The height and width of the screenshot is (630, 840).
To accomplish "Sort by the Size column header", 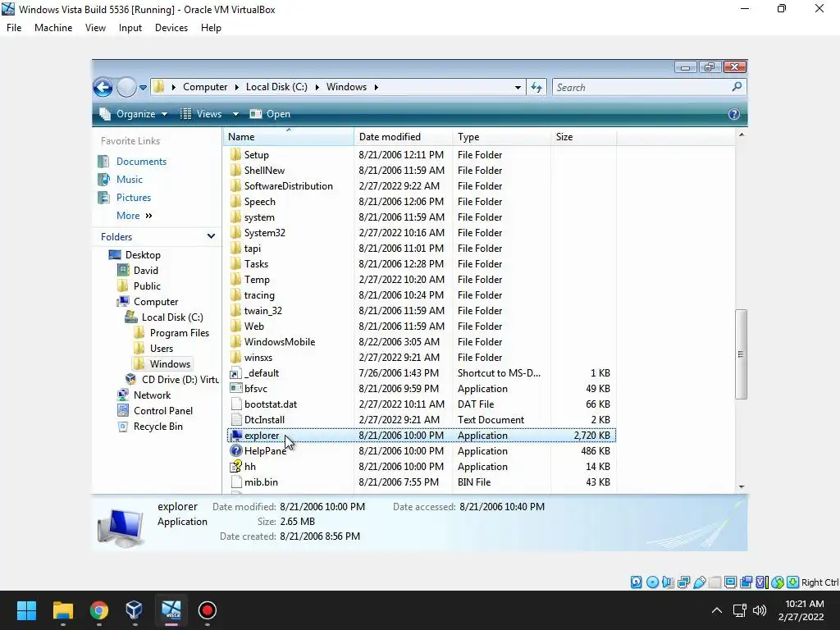I will coord(583,137).
